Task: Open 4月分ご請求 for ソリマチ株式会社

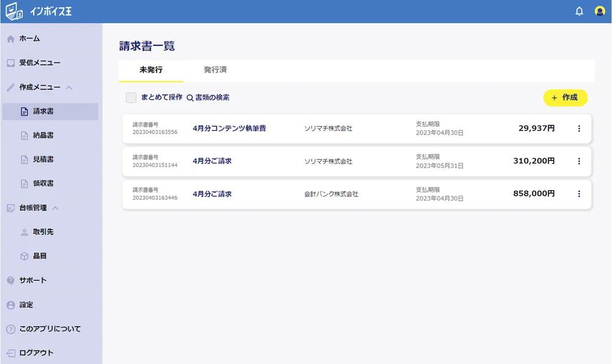Action: [212, 161]
